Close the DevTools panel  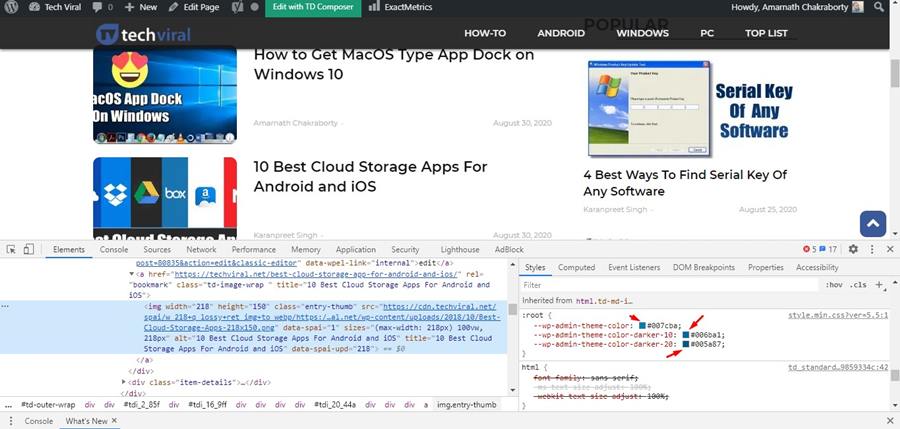point(890,249)
